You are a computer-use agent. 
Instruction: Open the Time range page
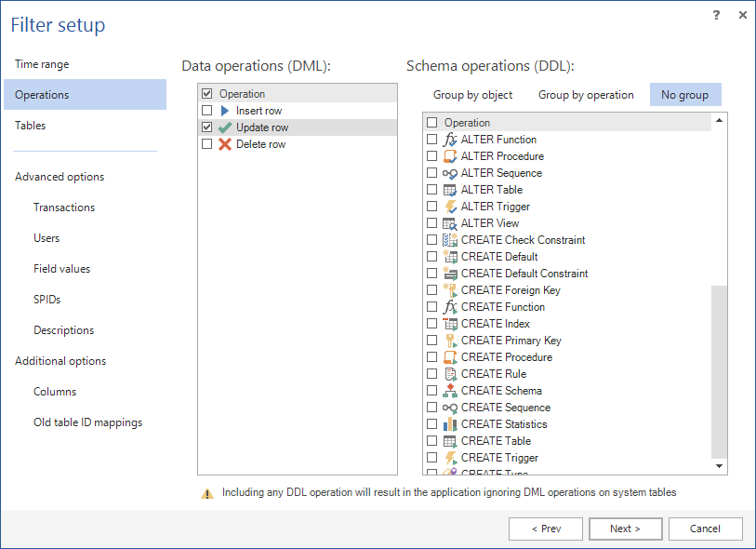coord(42,64)
